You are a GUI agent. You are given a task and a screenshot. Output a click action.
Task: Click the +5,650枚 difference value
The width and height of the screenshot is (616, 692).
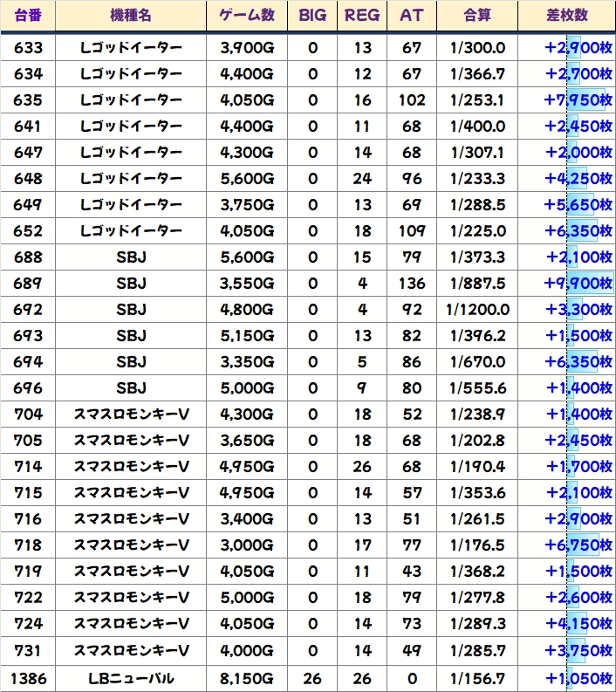pyautogui.click(x=578, y=205)
